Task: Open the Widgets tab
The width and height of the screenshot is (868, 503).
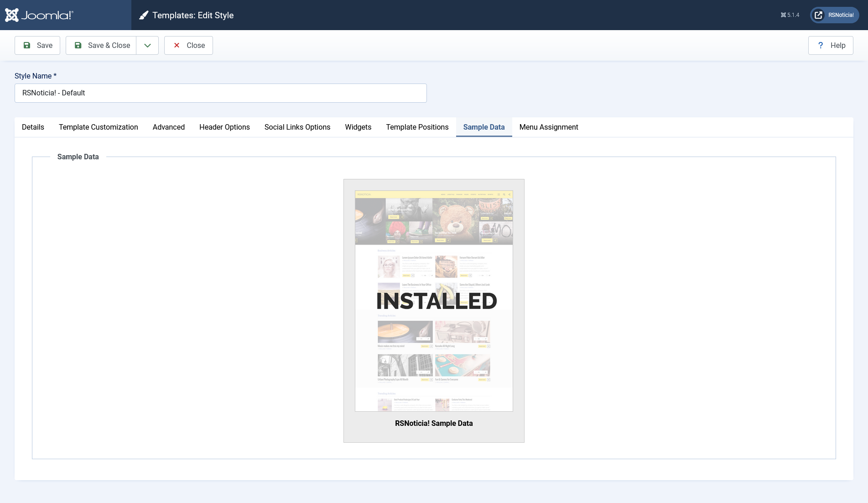Action: 358,127
